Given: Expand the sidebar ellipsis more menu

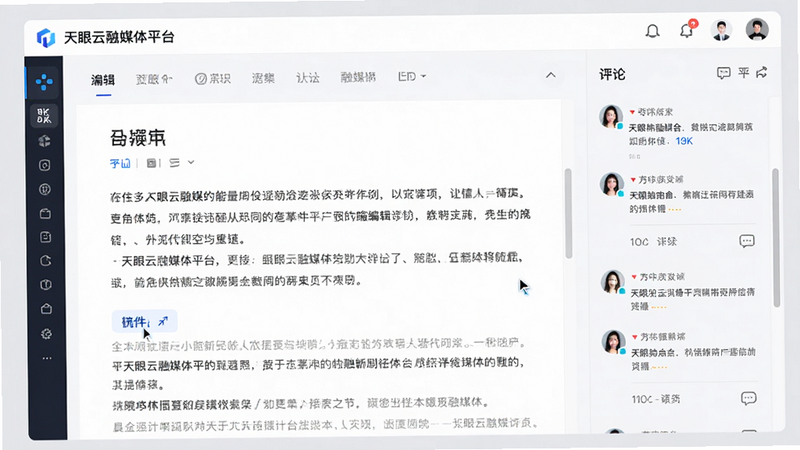Looking at the screenshot, I should (x=47, y=358).
